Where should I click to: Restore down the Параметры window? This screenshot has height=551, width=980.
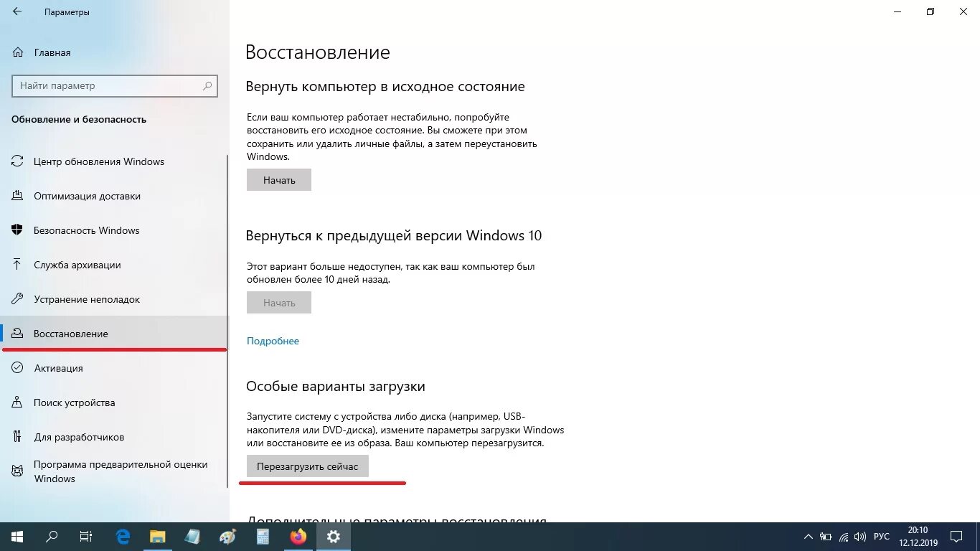click(x=930, y=11)
